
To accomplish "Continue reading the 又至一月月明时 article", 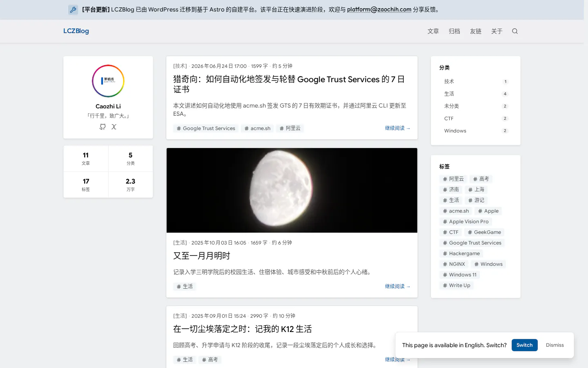I will pos(398,286).
